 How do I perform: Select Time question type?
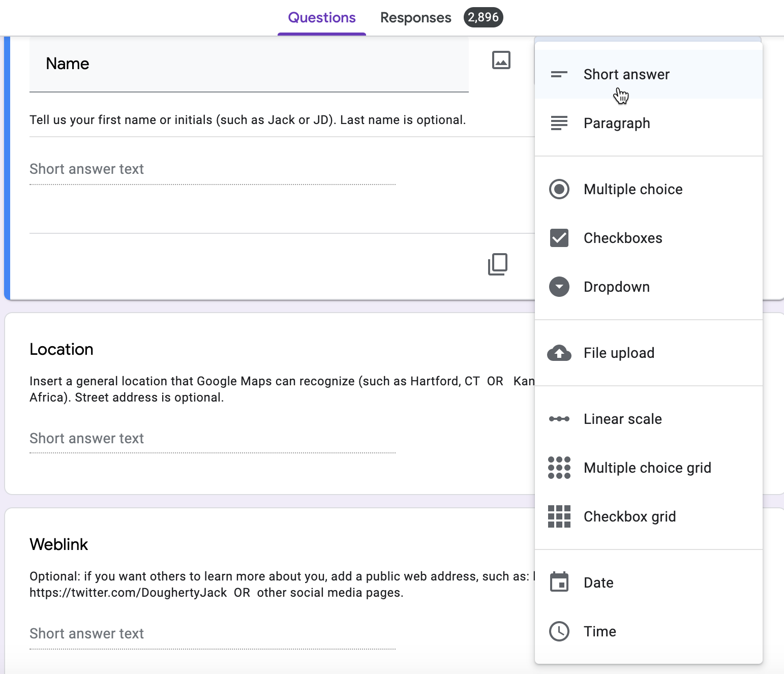(x=649, y=631)
